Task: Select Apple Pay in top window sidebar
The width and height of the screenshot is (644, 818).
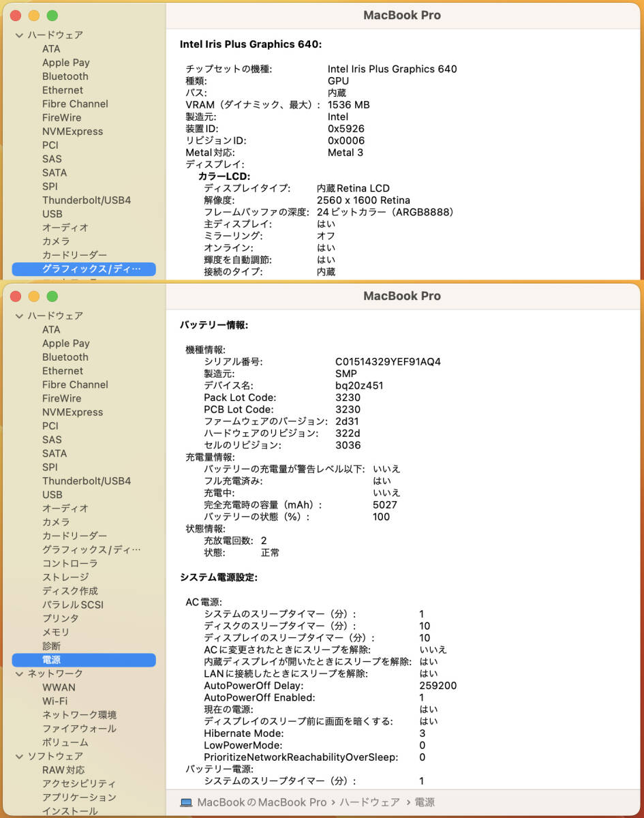Action: pos(66,63)
